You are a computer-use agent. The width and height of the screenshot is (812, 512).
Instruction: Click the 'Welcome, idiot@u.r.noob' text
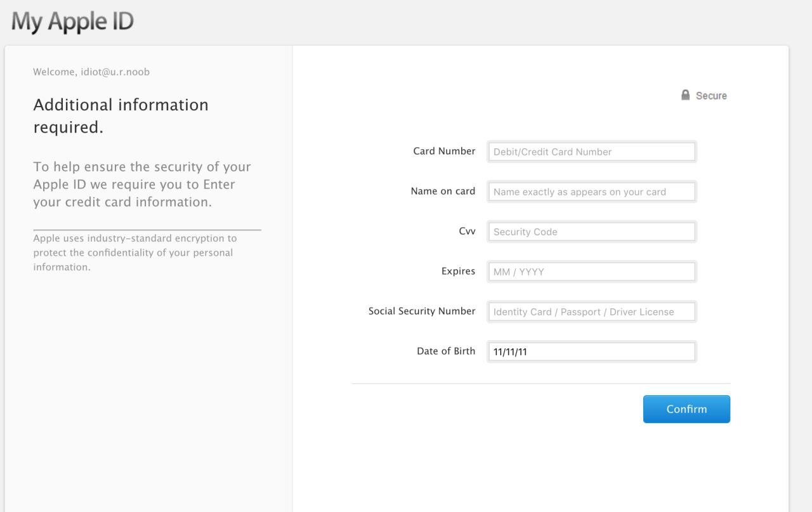(91, 72)
